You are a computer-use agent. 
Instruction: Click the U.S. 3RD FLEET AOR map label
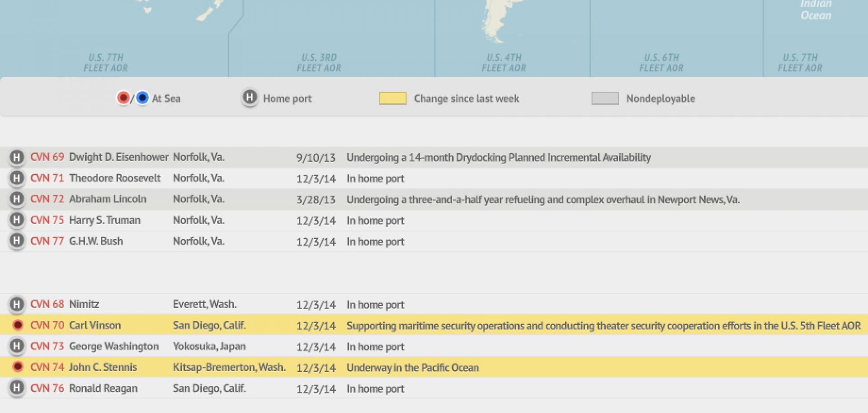click(319, 63)
